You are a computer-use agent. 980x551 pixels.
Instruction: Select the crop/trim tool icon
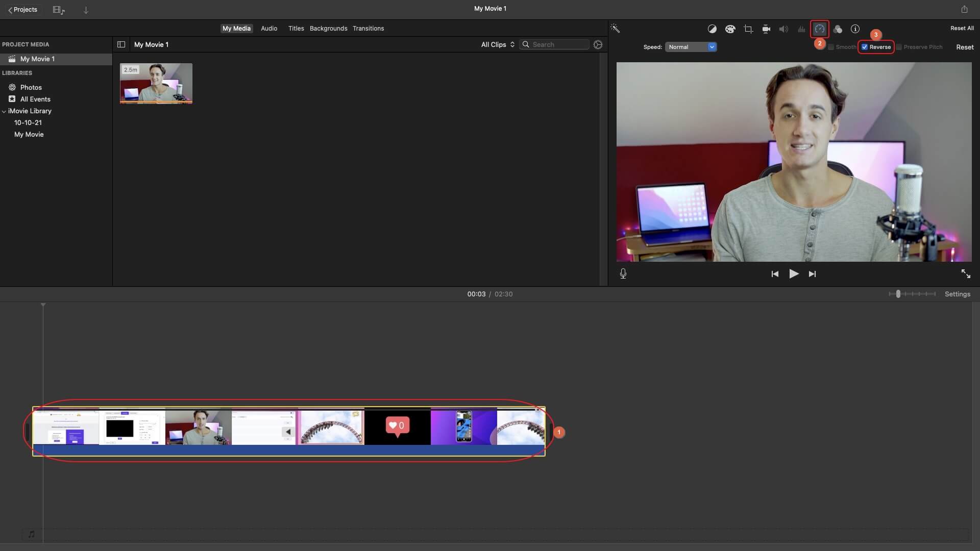pos(748,28)
